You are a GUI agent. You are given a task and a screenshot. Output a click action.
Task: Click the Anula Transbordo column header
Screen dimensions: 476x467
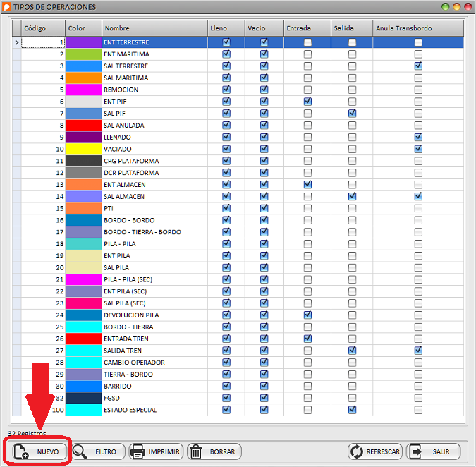(418, 28)
